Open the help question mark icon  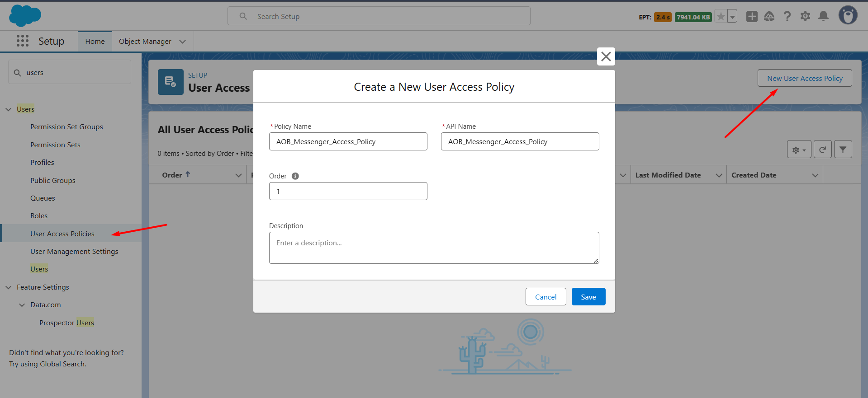(787, 16)
